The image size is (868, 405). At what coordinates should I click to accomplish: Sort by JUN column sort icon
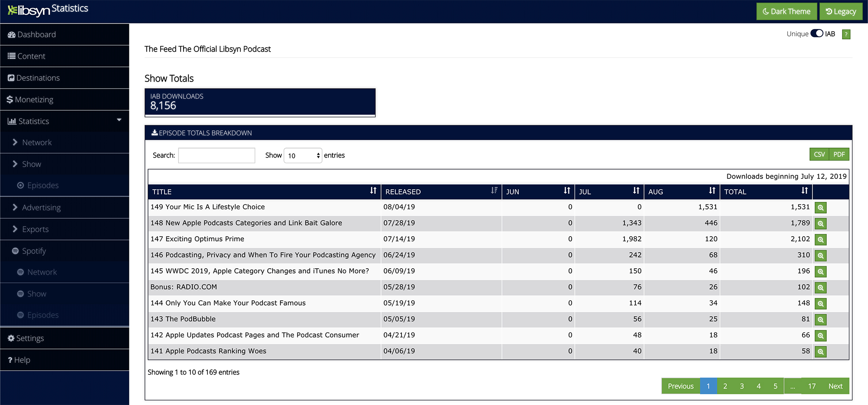coord(567,191)
